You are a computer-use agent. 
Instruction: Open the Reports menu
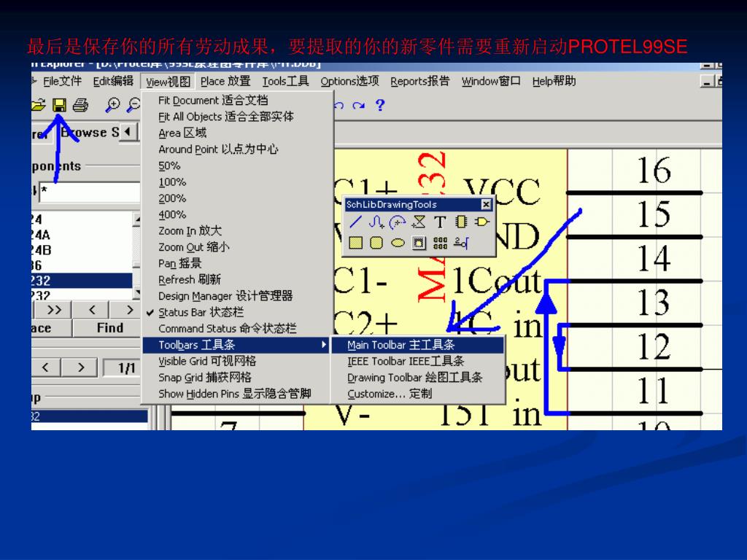point(419,82)
